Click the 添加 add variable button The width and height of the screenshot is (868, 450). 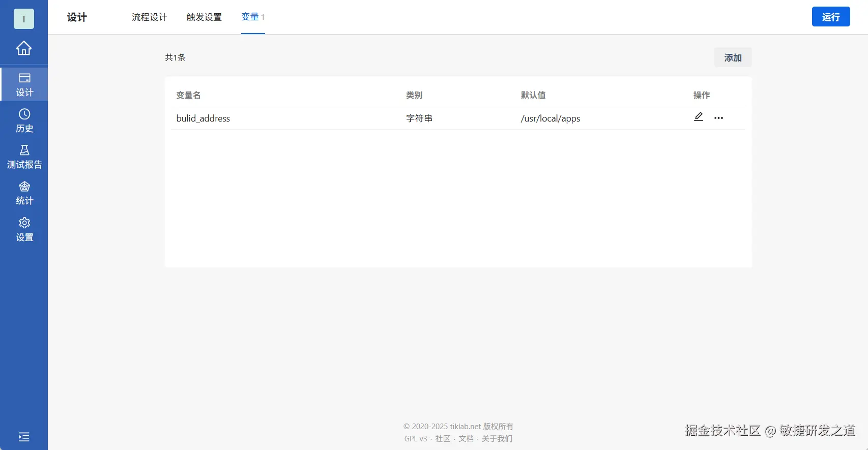733,57
